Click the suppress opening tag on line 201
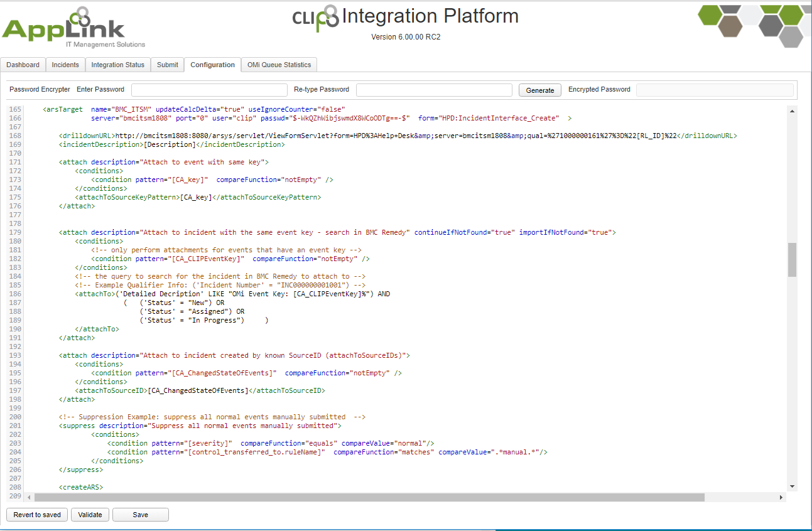 click(x=77, y=426)
